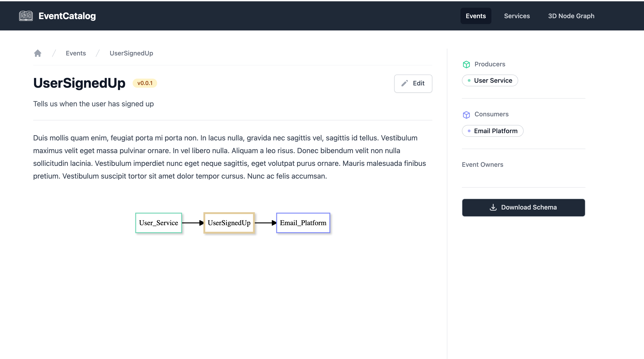
Task: Click Events in the breadcrumb trail
Action: [76, 53]
